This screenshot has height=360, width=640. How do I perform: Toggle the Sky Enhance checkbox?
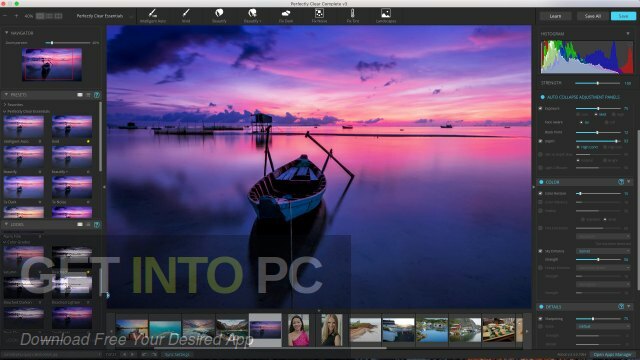[x=540, y=251]
